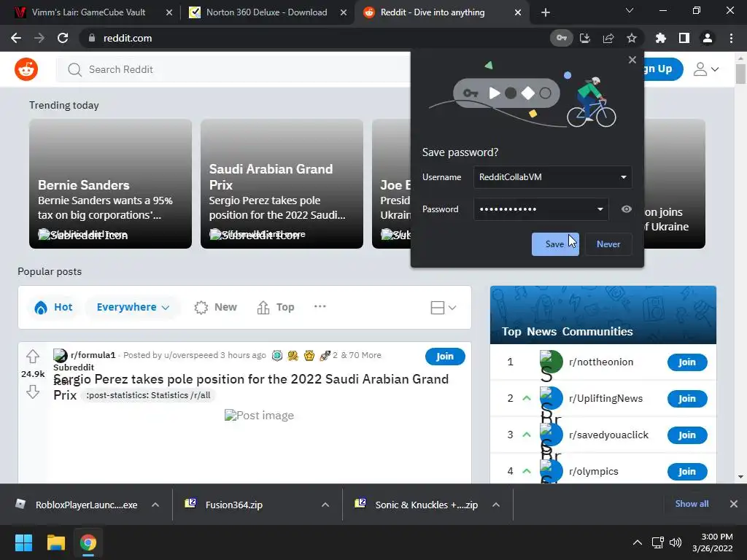Upvote the Sergio Perez formula1 post
The image size is (747, 560).
click(x=33, y=357)
